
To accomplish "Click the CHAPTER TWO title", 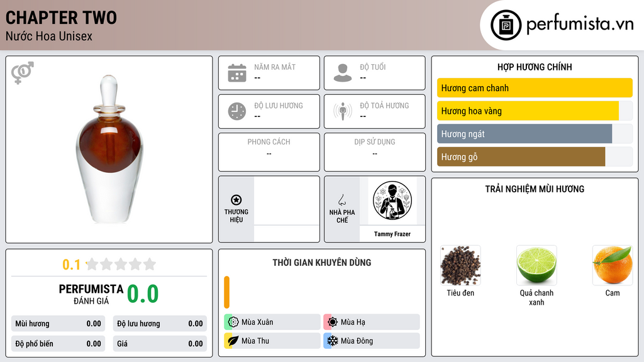I will [61, 18].
